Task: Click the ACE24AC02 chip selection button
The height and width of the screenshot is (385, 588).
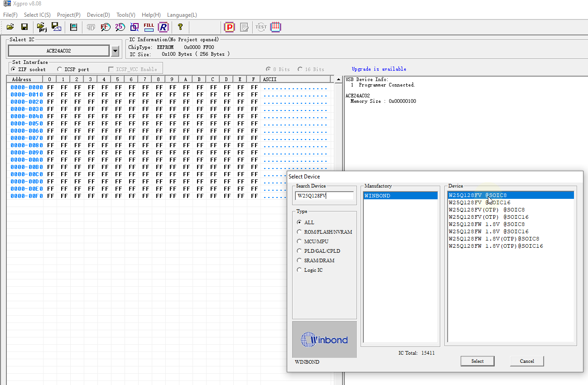Action: 59,51
